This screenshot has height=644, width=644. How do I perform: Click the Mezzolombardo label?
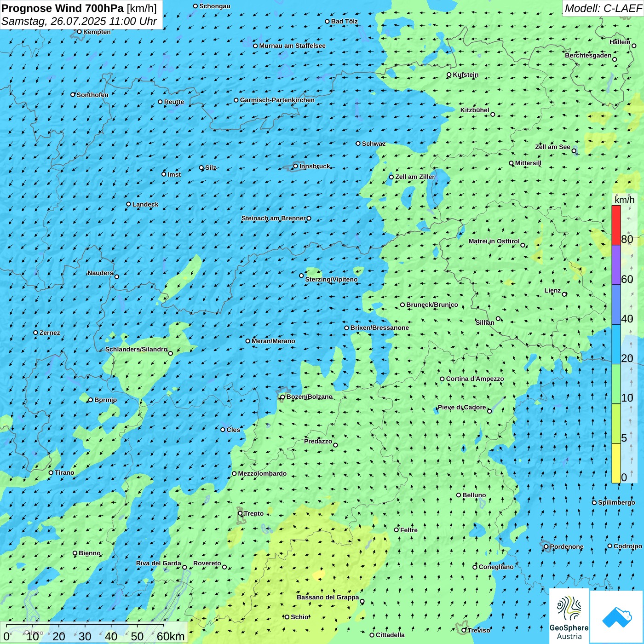[x=262, y=473]
